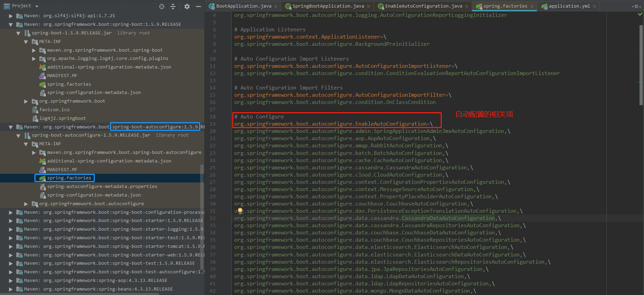This screenshot has height=295, width=644.
Task: Open Project panel settings gear
Action: click(187, 6)
